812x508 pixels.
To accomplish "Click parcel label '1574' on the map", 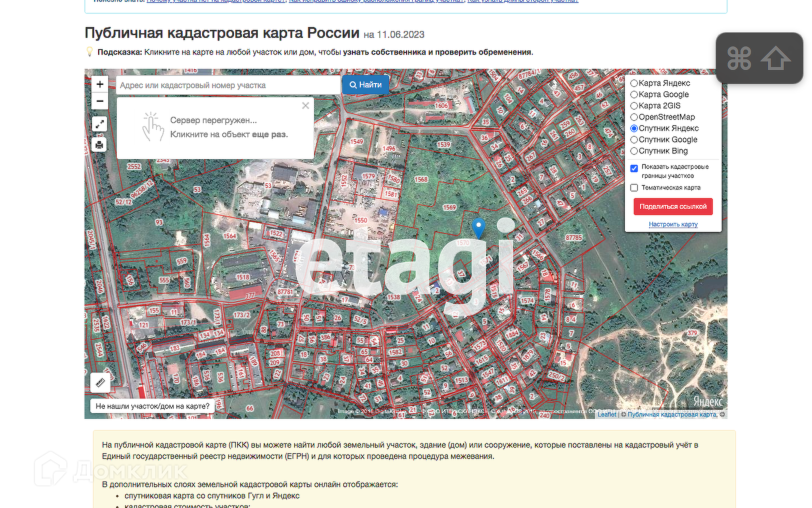I will point(527,301).
